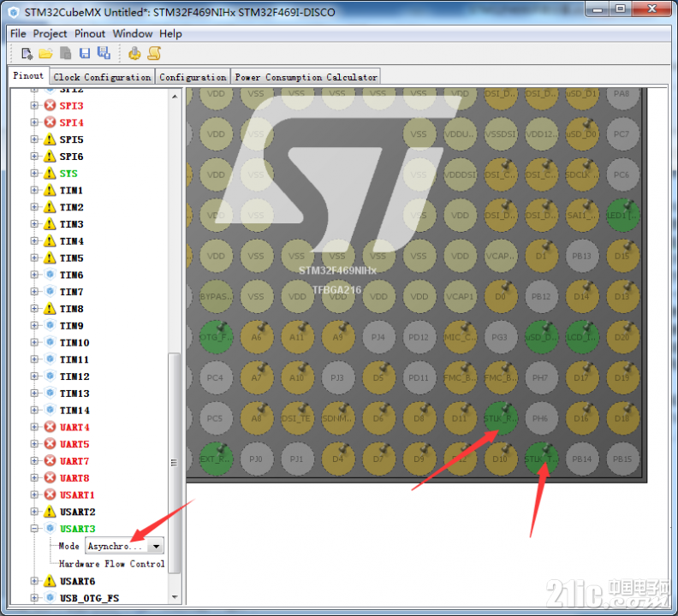Open the Project menu

[50, 33]
